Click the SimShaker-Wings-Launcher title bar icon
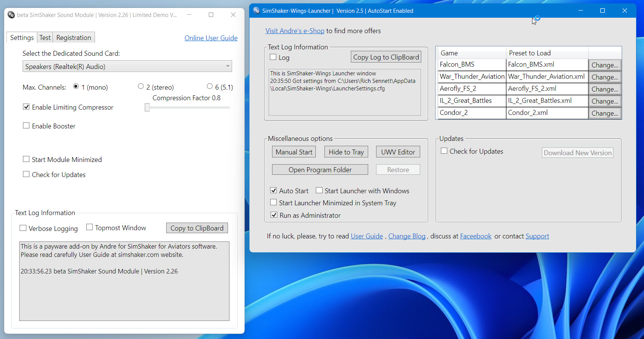This screenshot has width=644, height=339. click(256, 11)
